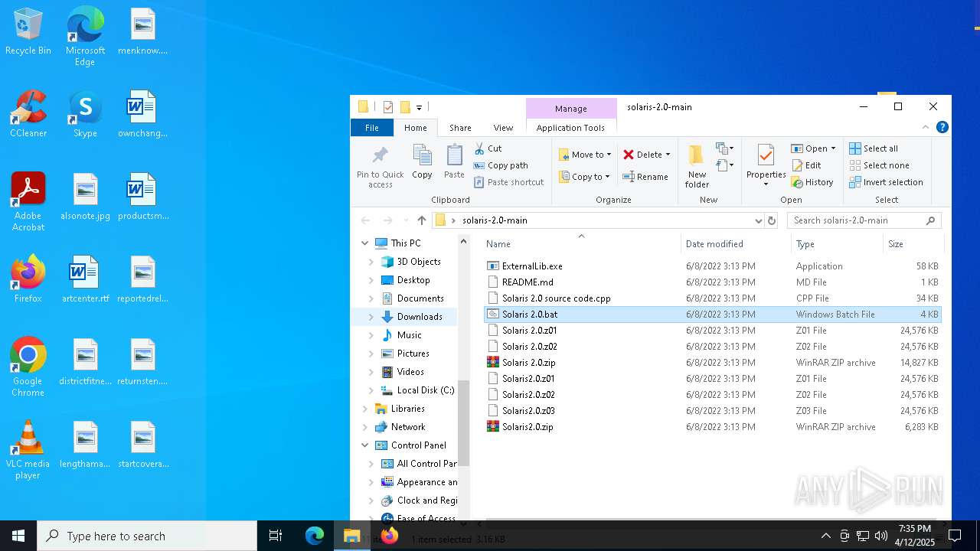Expand the Downloads tree node
This screenshot has width=980, height=551.
371,317
